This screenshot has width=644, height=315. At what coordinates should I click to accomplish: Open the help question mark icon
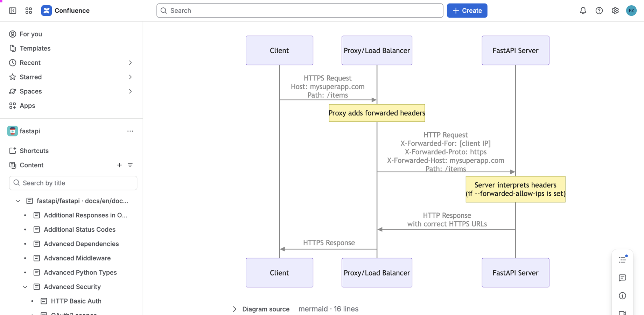click(x=599, y=10)
